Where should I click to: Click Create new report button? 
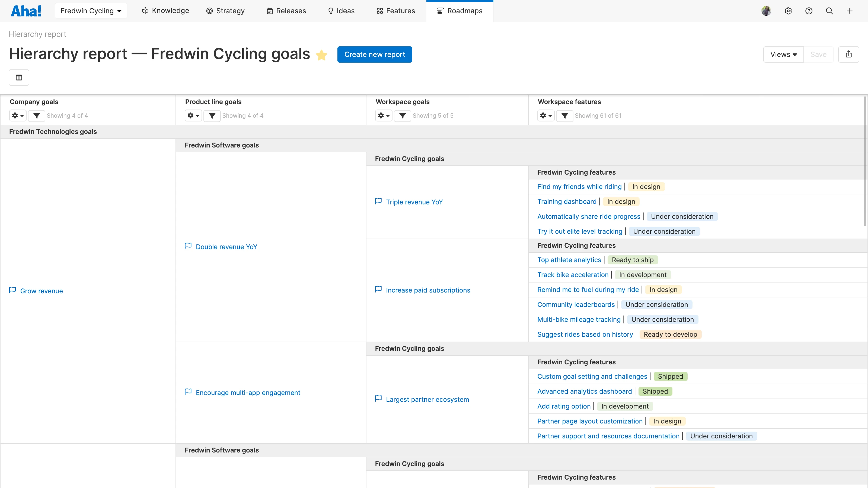click(374, 54)
